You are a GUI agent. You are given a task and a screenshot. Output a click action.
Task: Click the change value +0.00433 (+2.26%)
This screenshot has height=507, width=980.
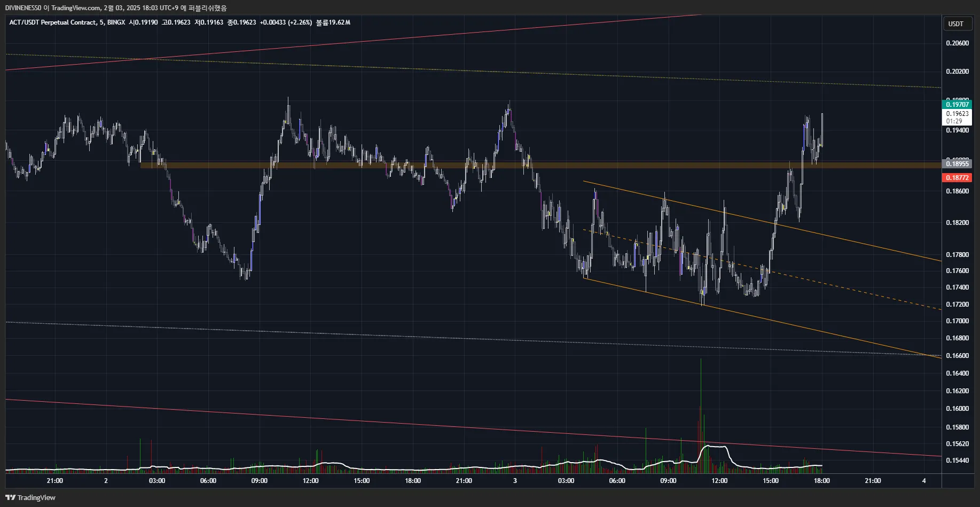[x=286, y=22]
